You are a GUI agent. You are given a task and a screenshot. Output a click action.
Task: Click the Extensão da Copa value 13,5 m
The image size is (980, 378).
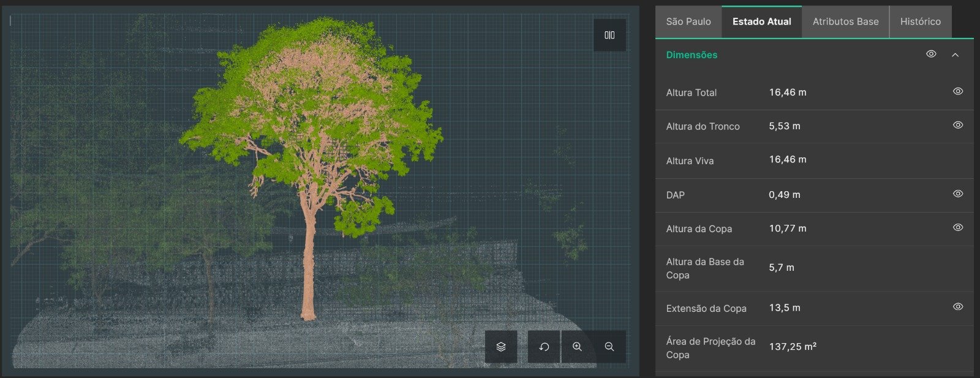[785, 308]
